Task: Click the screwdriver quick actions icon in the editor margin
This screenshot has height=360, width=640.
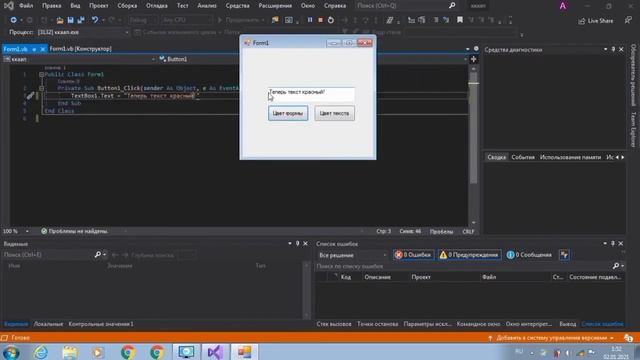Action: pyautogui.click(x=30, y=96)
